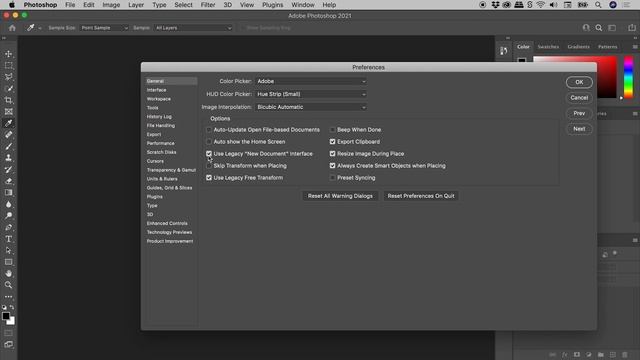Select the Eyedropper tool in toolbar
Viewport: 640px width, 360px height.
9,123
